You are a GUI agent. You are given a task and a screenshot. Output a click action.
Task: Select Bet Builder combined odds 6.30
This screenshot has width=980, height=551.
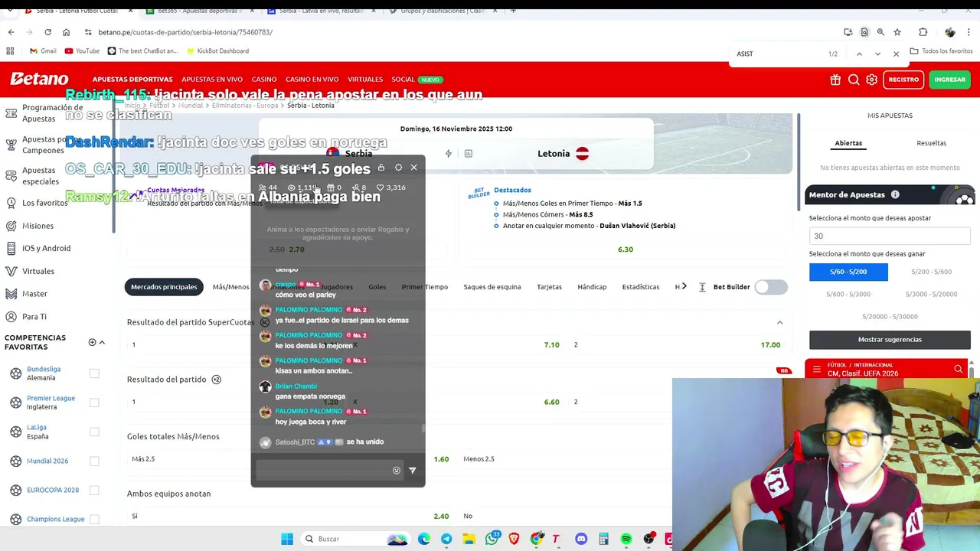(x=626, y=249)
